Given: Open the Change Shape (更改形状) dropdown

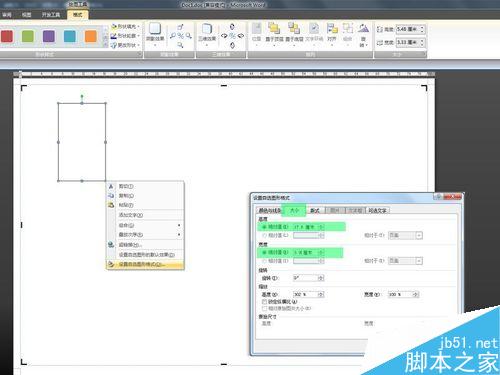Looking at the screenshot, I should point(125,45).
